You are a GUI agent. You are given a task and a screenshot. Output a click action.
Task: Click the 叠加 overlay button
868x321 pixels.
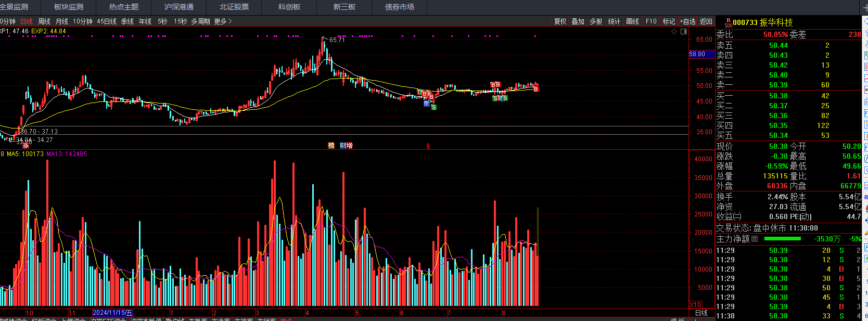[x=578, y=21]
